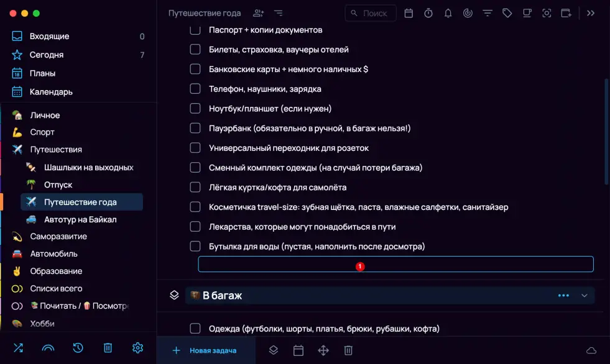This screenshot has height=364, width=610.
Task: Click the add collaborator icon beside the title
Action: 258,13
